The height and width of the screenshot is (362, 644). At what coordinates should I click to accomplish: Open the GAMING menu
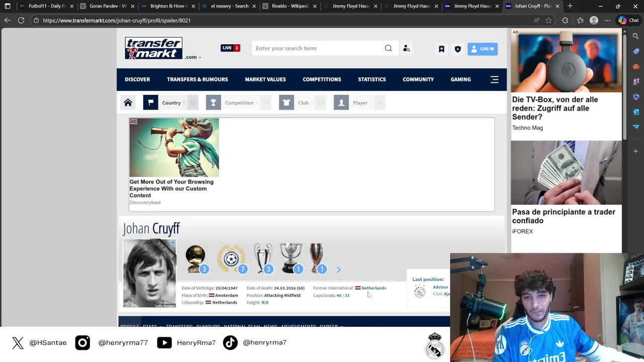[461, 79]
